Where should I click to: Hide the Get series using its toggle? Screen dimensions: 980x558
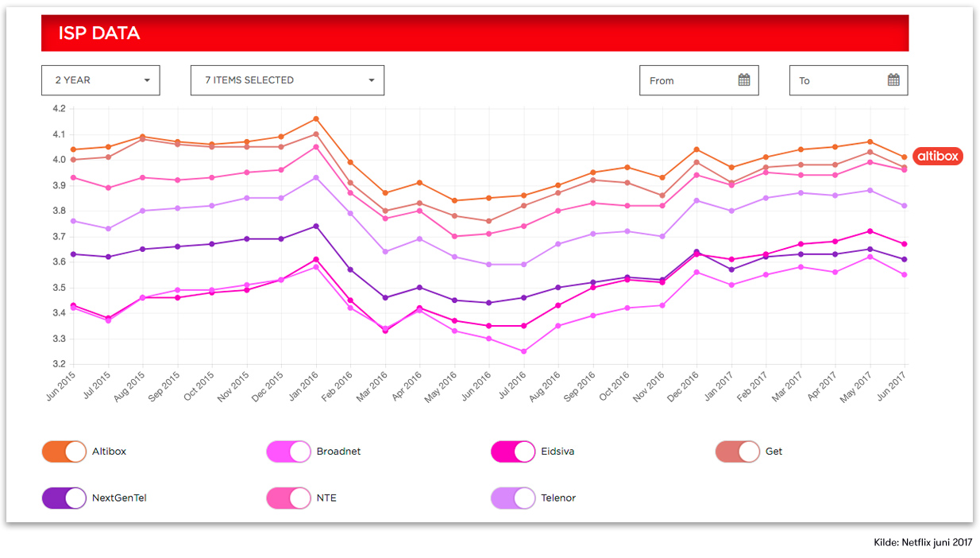point(738,451)
